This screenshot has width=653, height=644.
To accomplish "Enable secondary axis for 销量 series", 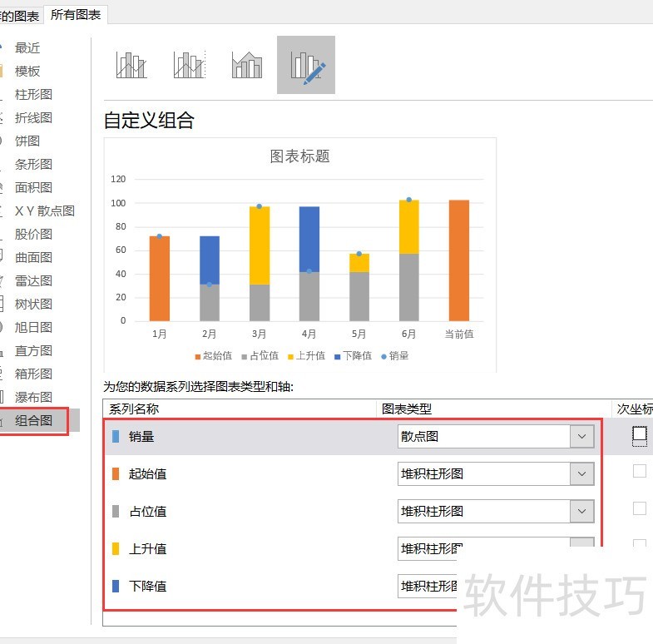I will 639,434.
